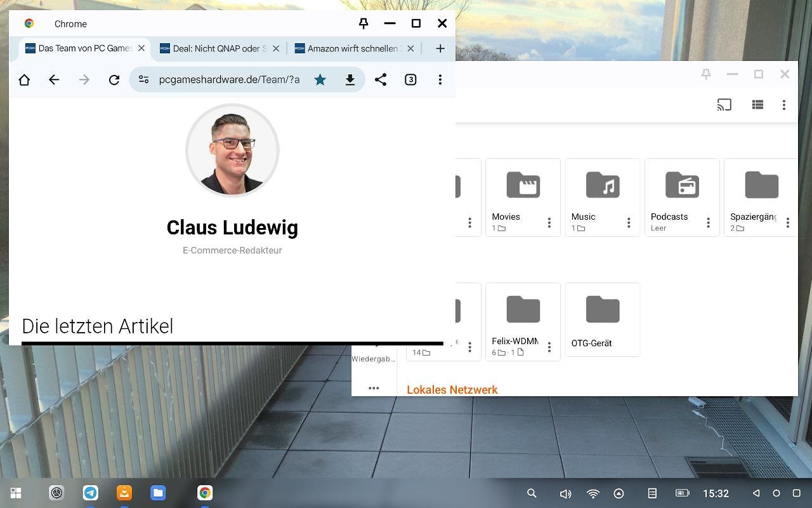
Task: Open Chrome three-dot menu
Action: click(x=440, y=79)
